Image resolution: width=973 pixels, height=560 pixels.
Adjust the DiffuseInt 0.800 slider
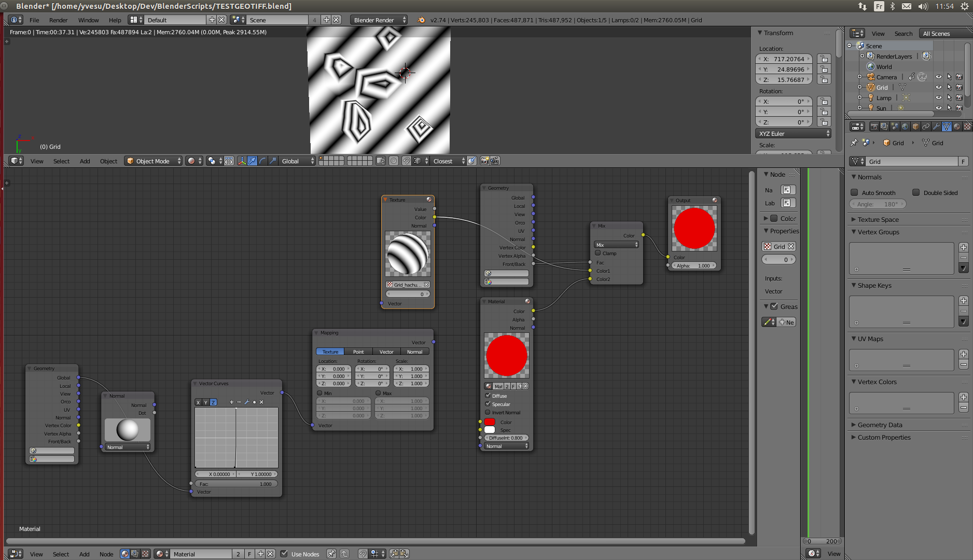pos(506,438)
